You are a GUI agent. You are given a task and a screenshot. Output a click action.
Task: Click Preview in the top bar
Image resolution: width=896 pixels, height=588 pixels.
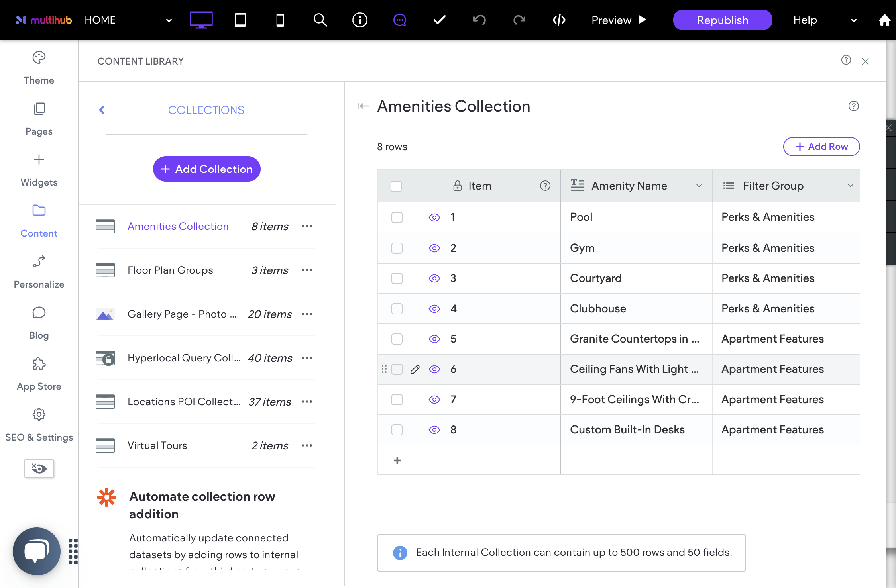pyautogui.click(x=619, y=20)
